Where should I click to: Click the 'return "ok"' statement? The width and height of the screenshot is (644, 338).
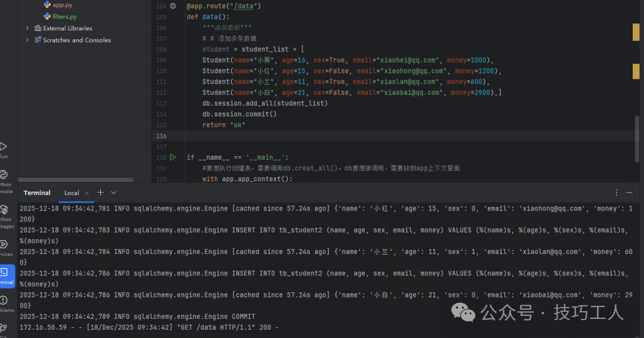tap(224, 125)
